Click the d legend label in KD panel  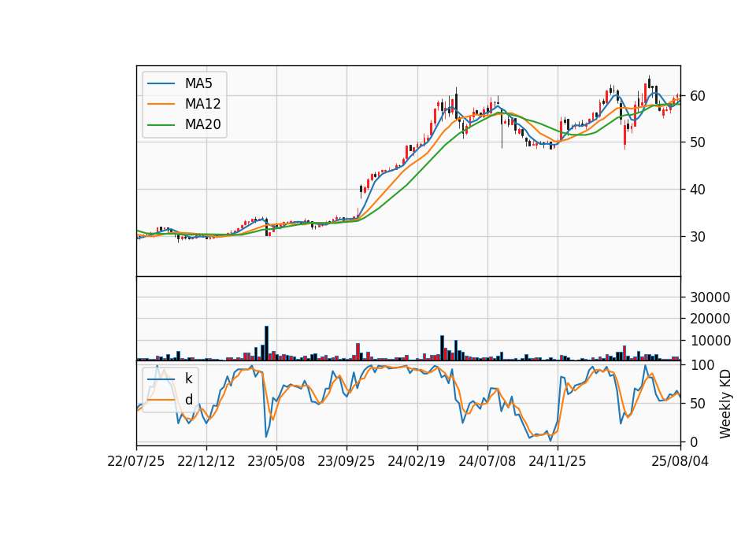pyautogui.click(x=188, y=400)
